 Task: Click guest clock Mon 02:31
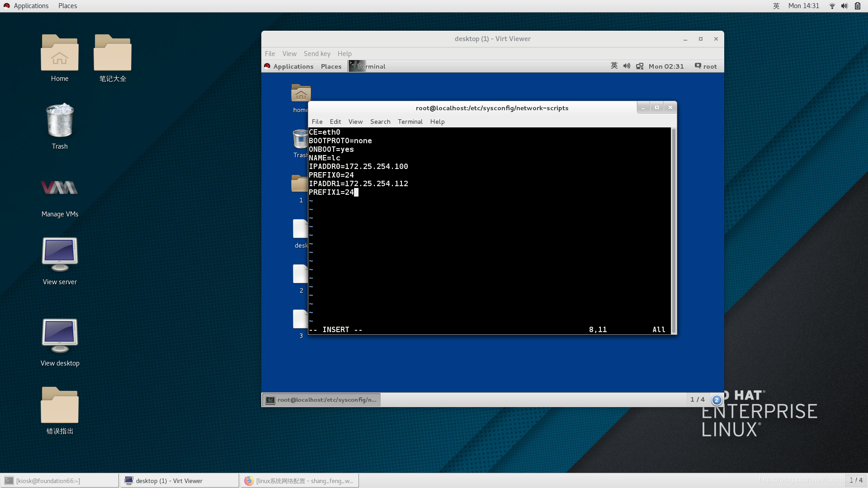[x=666, y=66]
